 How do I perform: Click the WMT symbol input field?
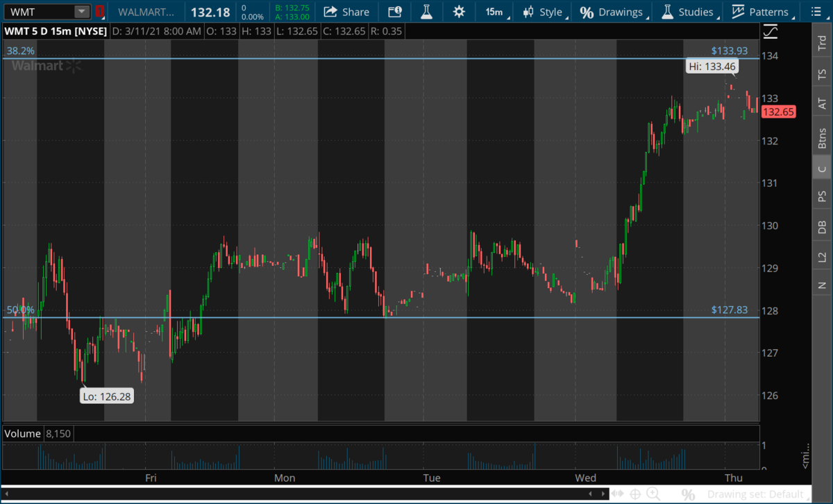tap(39, 12)
